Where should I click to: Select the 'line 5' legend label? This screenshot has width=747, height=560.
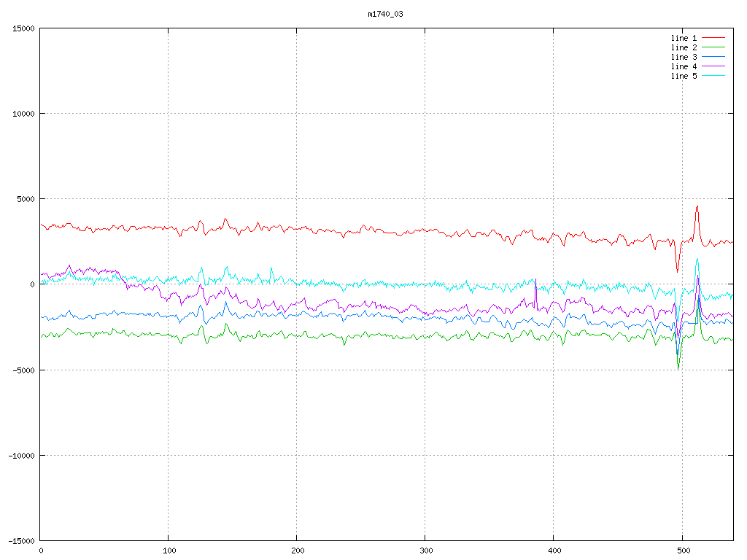(x=684, y=75)
